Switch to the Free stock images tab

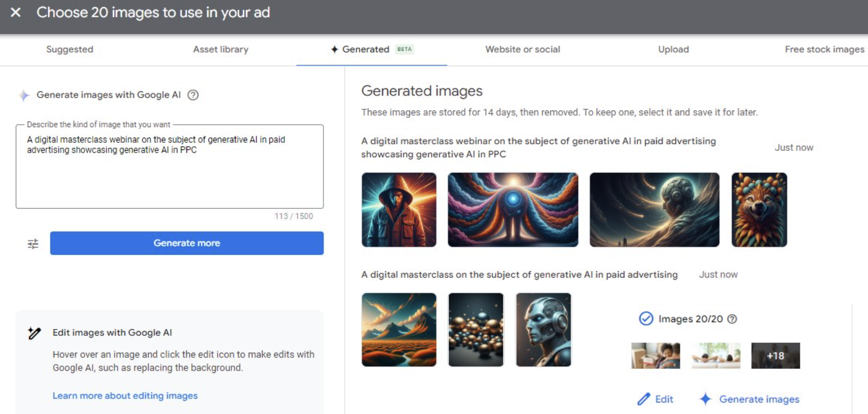823,49
